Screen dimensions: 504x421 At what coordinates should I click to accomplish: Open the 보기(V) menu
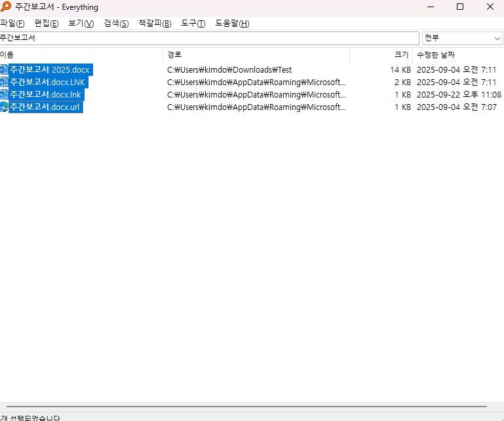(81, 23)
